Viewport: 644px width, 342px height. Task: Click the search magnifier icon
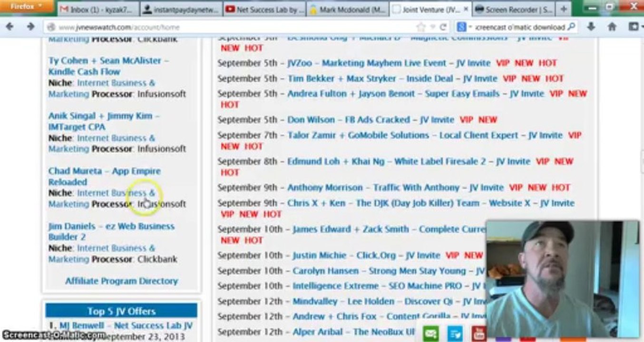pos(571,27)
